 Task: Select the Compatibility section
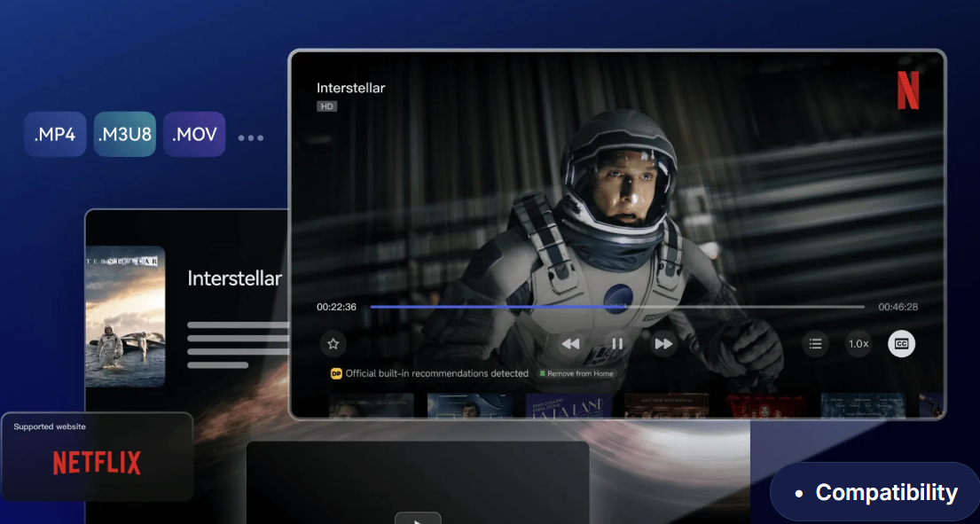coord(887,491)
